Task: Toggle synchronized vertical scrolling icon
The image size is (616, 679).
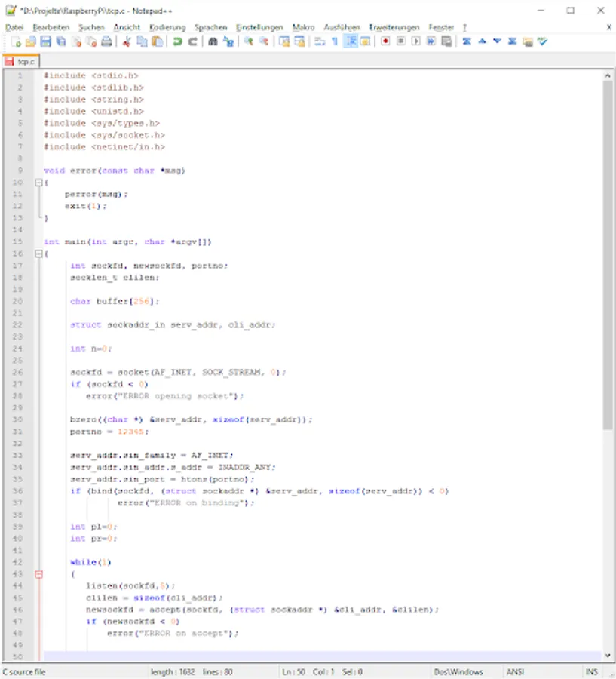Action: pyautogui.click(x=284, y=41)
